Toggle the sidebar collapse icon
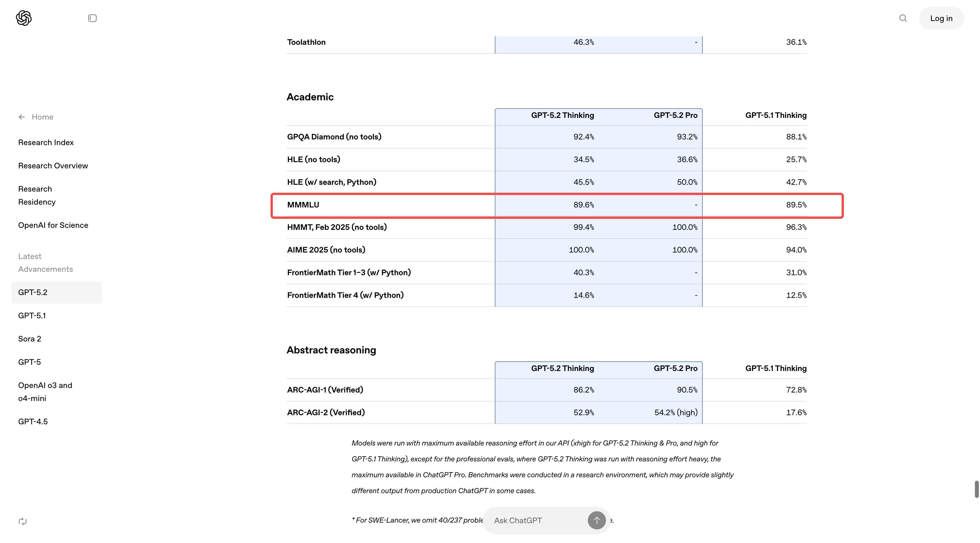Screen dimensions: 980x543 point(92,18)
